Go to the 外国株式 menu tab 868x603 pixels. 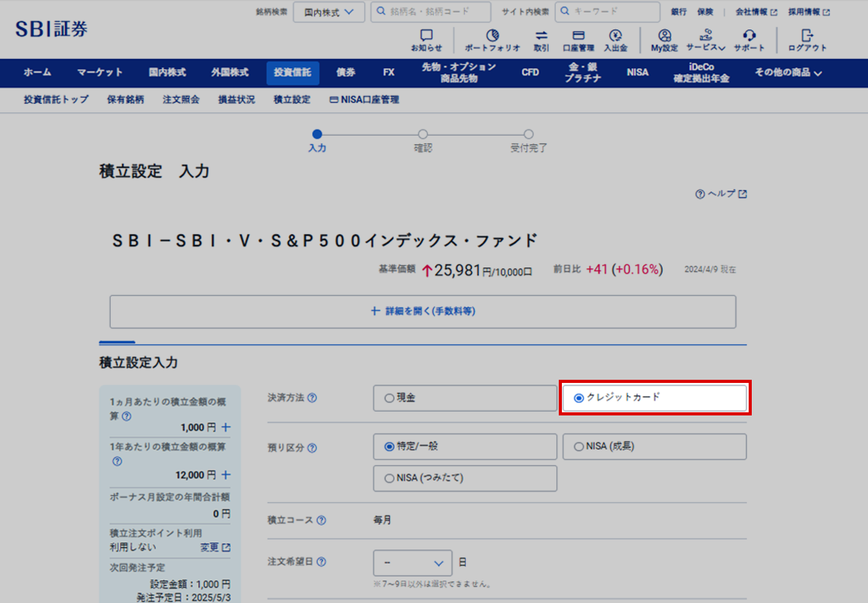(229, 73)
